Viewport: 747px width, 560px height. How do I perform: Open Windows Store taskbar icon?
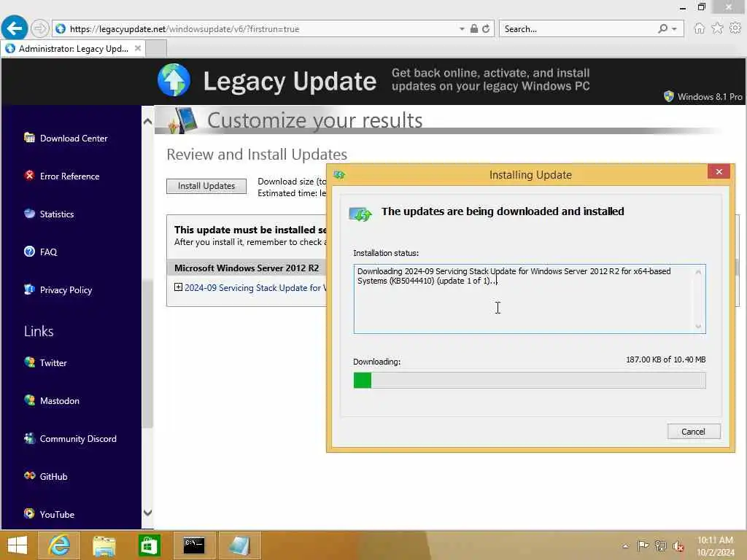[x=149, y=545]
